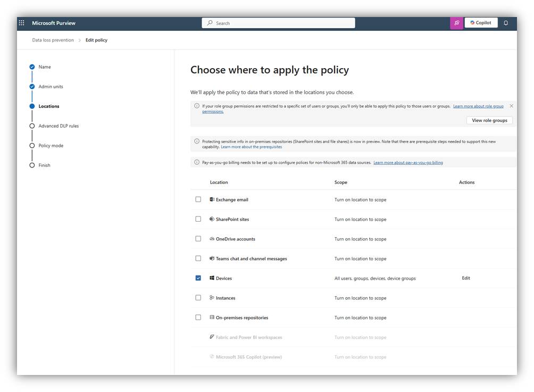Jump to Advanced DLP rules step
This screenshot has width=534, height=392.
tap(59, 126)
